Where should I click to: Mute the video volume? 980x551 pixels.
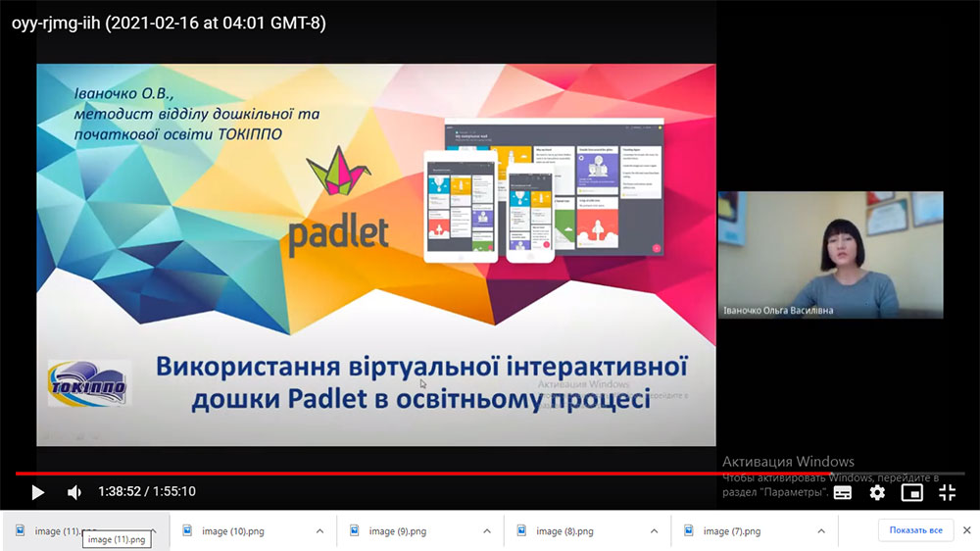(73, 492)
